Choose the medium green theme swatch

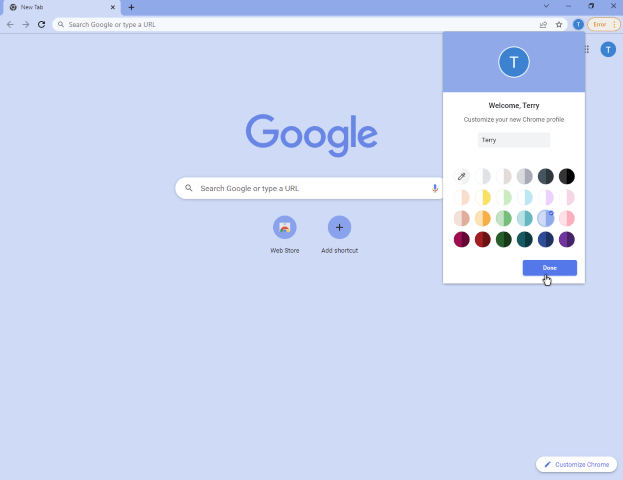tap(503, 219)
